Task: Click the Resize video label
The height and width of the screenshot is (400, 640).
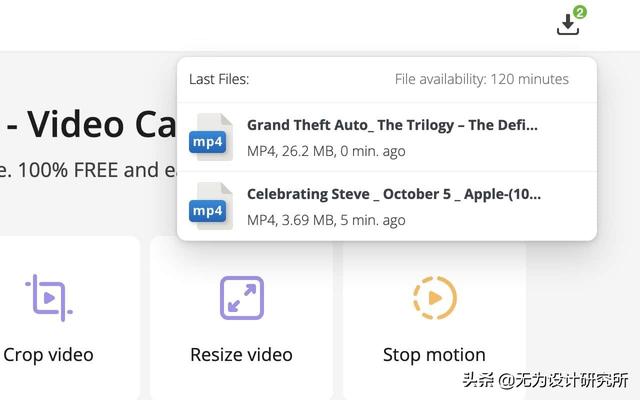Action: [x=241, y=355]
